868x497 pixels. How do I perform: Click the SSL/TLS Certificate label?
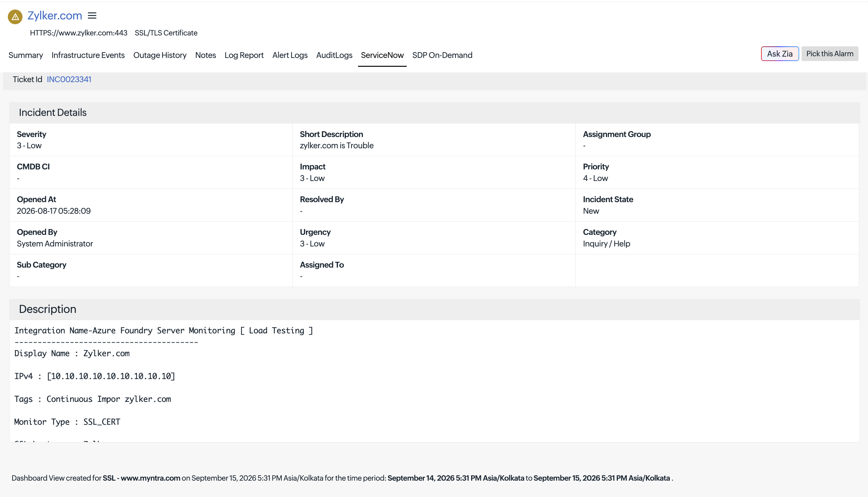point(166,33)
